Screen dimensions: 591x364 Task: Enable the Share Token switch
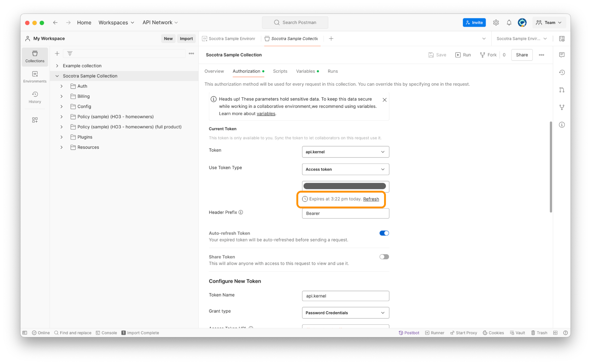tap(384, 257)
